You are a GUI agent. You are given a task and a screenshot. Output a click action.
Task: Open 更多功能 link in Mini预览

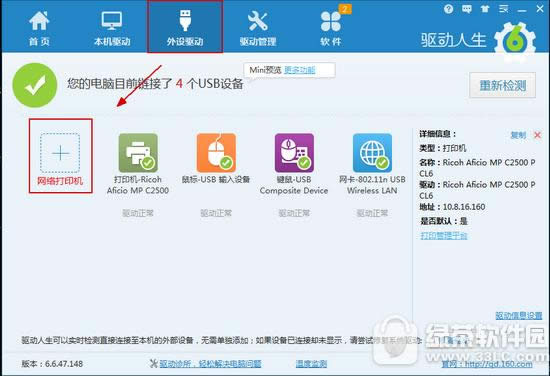click(x=300, y=70)
